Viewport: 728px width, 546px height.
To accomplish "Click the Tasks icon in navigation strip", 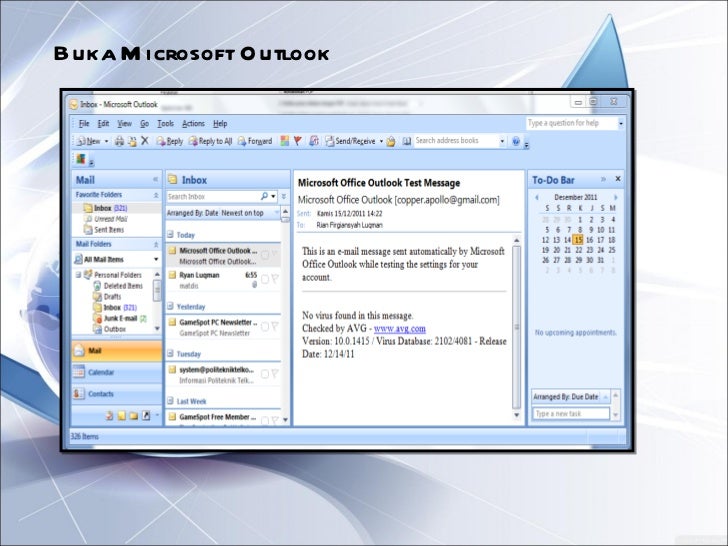I will point(110,416).
